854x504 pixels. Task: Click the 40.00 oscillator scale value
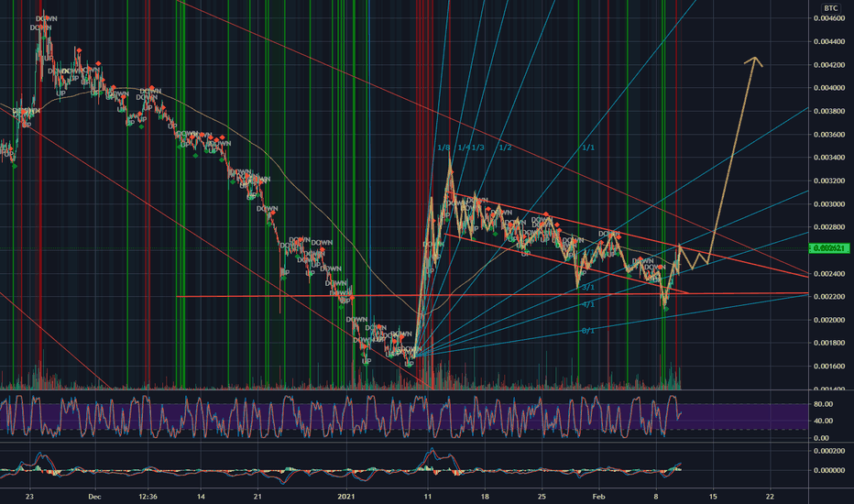(x=823, y=421)
